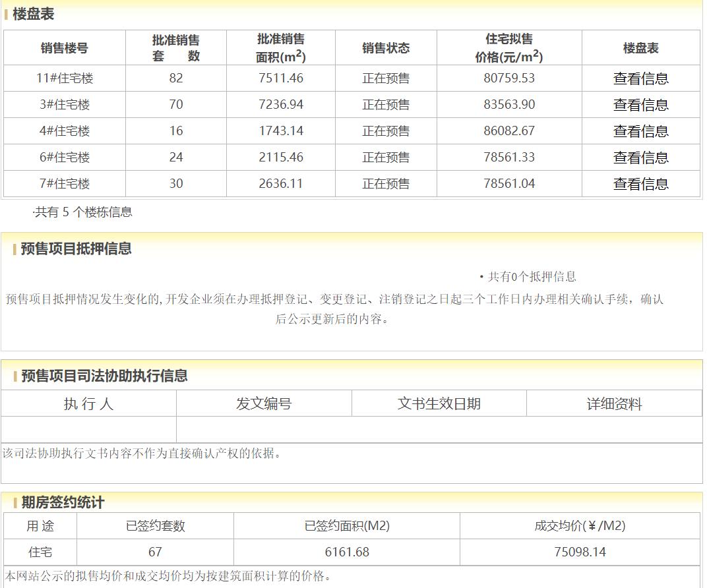Click the price value 78561.33

tap(509, 158)
